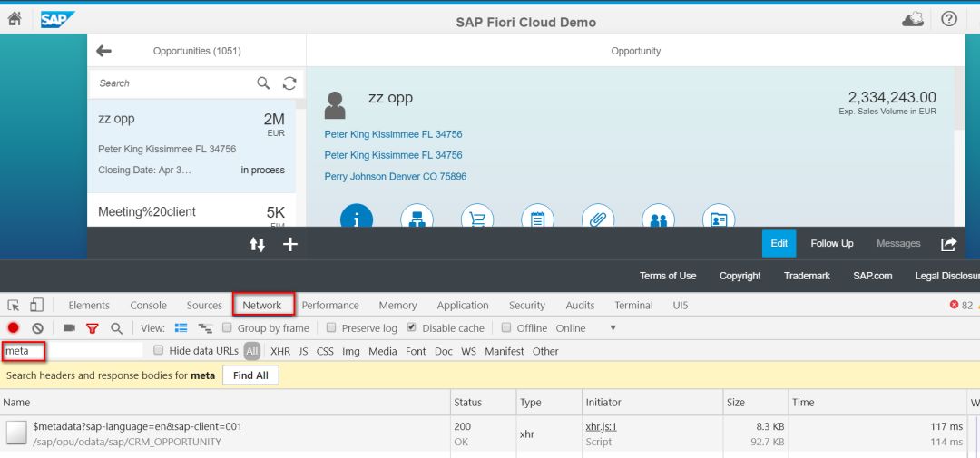Viewport: 980px width, 458px height.
Task: Switch to the Sources tab
Action: (204, 306)
